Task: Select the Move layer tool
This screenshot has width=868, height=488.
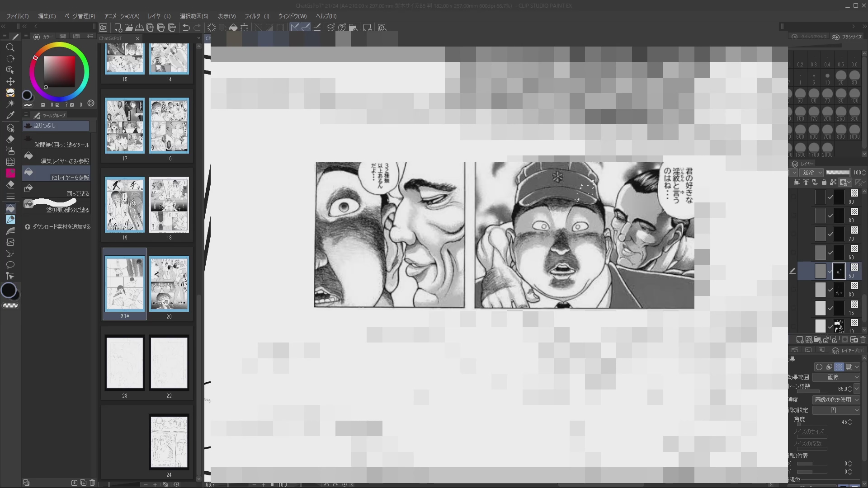Action: point(10,81)
